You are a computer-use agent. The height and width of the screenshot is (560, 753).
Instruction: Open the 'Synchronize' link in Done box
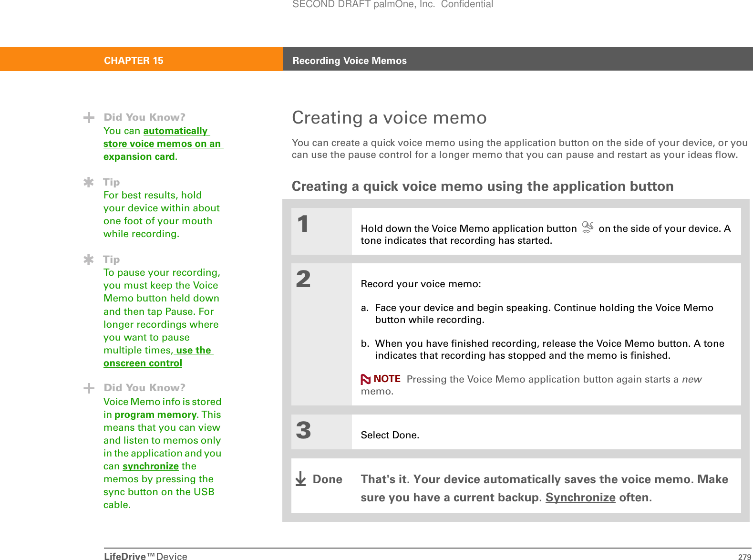click(580, 498)
